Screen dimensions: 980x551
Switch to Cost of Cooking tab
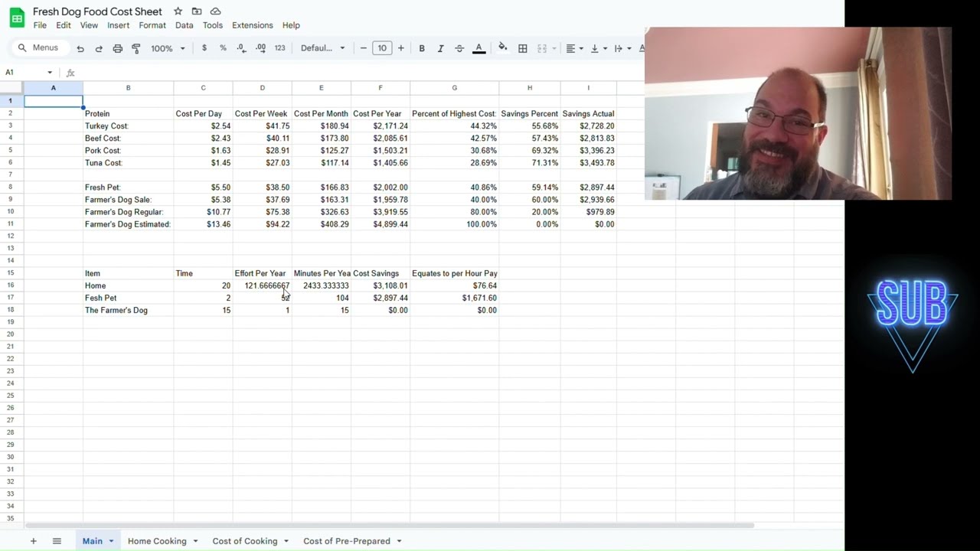click(245, 541)
